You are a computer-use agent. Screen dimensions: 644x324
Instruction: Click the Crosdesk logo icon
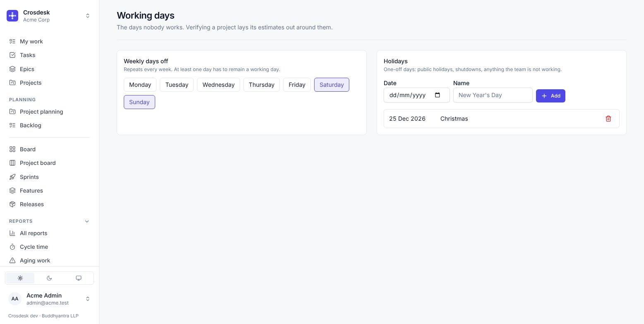pyautogui.click(x=12, y=16)
